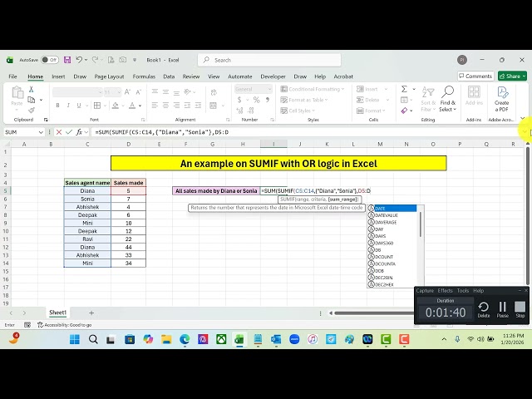Click the Add-ins icon
This screenshot has width=532, height=399.
474,96
